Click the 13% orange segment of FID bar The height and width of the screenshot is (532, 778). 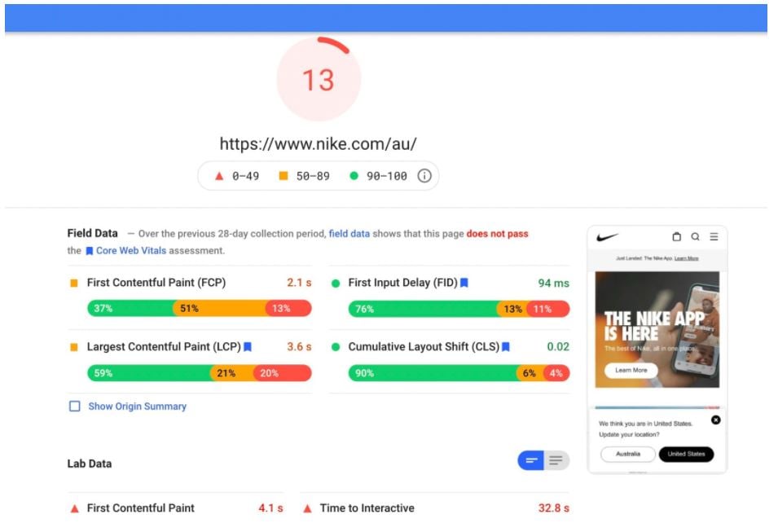tap(512, 309)
